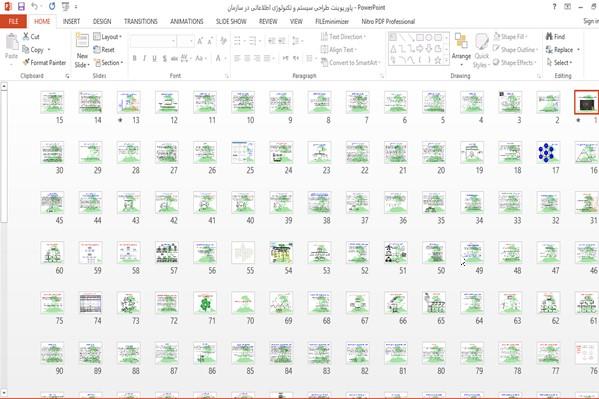Switch to the ANIMATIONS tab

click(186, 21)
